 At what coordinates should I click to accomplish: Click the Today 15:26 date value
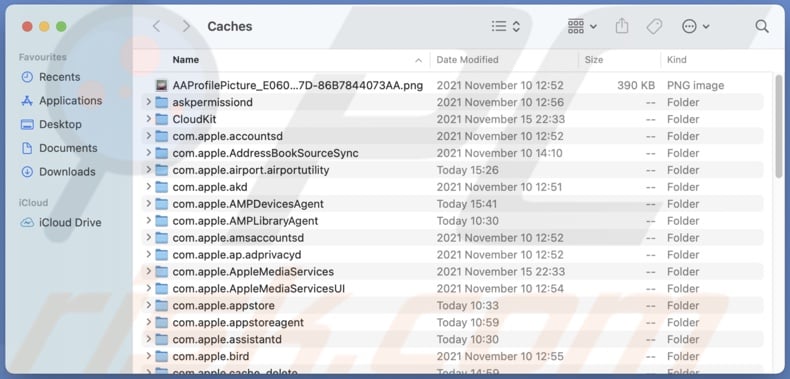pos(468,170)
